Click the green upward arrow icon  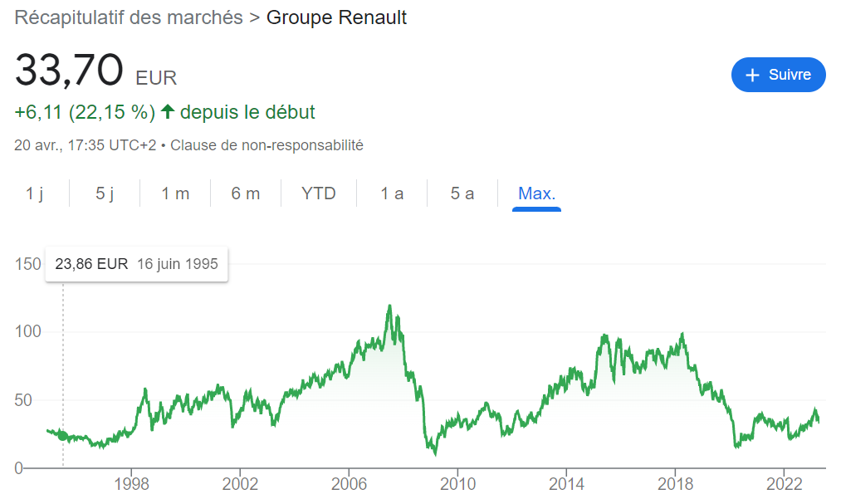coord(168,112)
